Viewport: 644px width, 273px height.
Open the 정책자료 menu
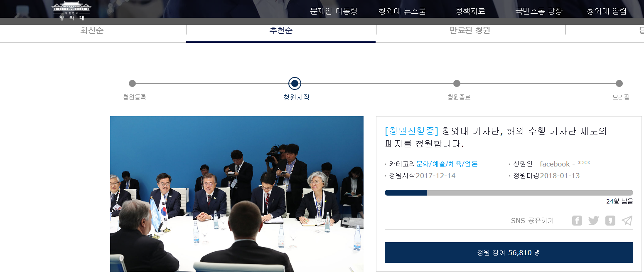470,11
